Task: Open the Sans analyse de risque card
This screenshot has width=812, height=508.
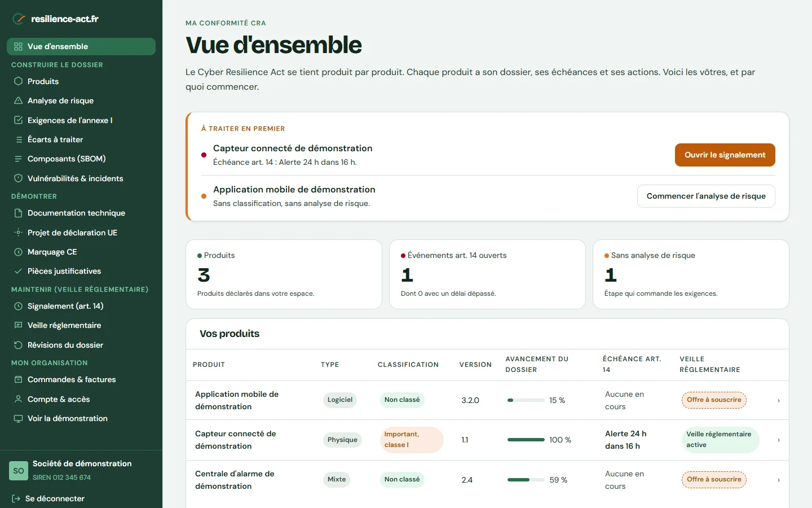Action: 691,274
